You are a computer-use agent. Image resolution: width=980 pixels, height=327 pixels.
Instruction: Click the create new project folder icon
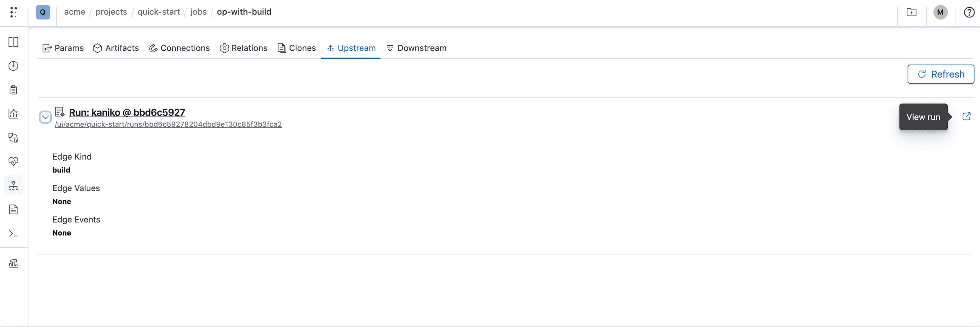[911, 12]
